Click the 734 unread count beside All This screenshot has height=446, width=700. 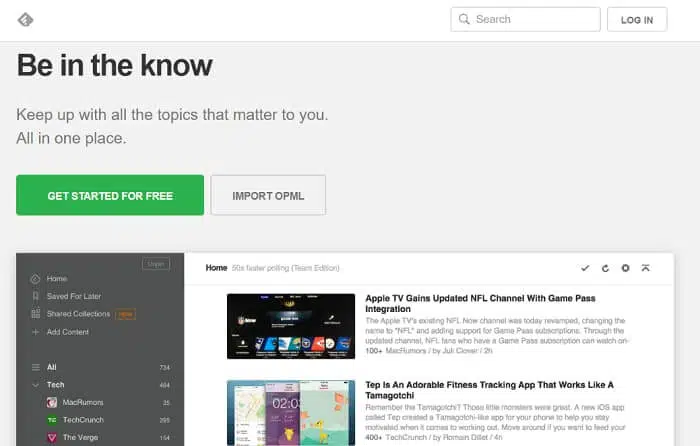[165, 367]
